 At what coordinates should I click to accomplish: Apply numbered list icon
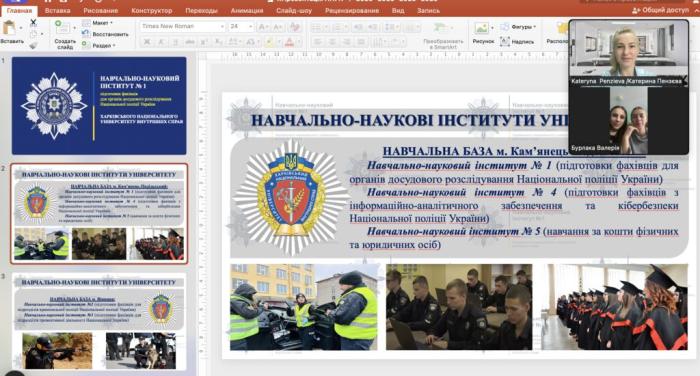[337, 28]
